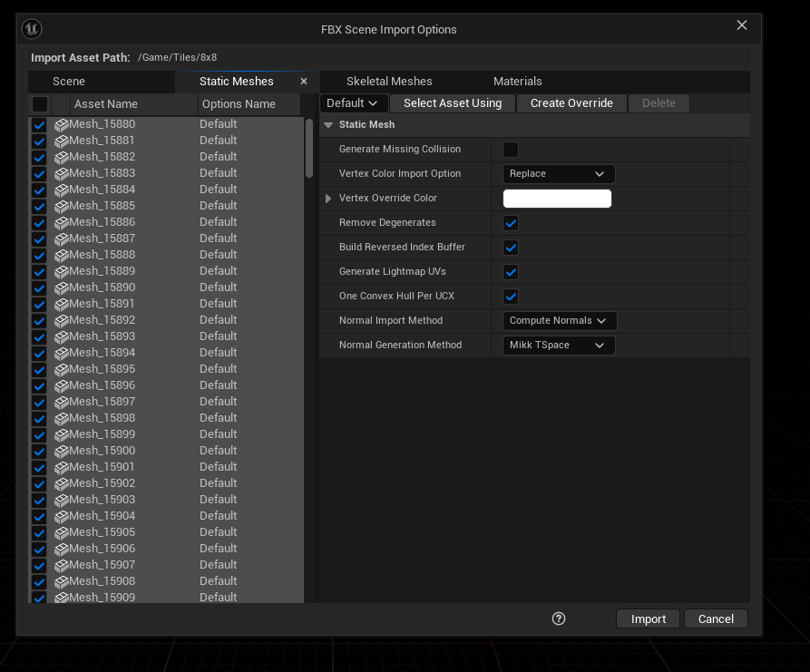Click the mesh list vertical scrollbar
810x672 pixels.
[x=309, y=150]
